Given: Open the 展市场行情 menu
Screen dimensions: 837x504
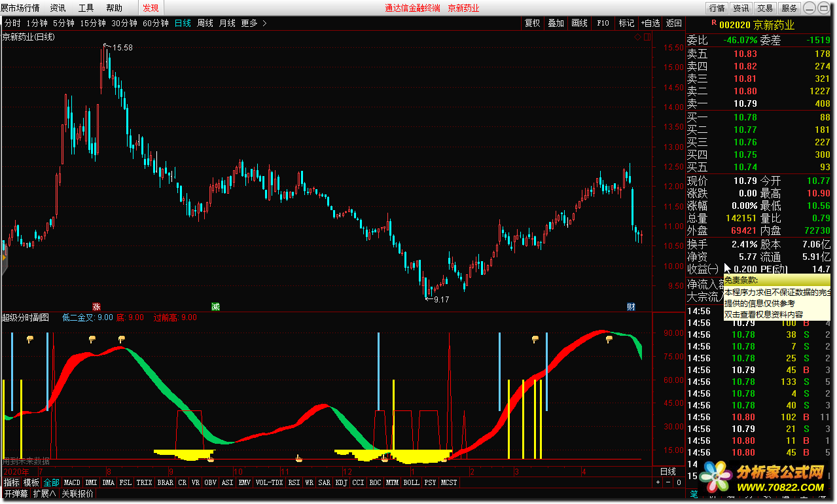Looking at the screenshot, I should point(20,8).
